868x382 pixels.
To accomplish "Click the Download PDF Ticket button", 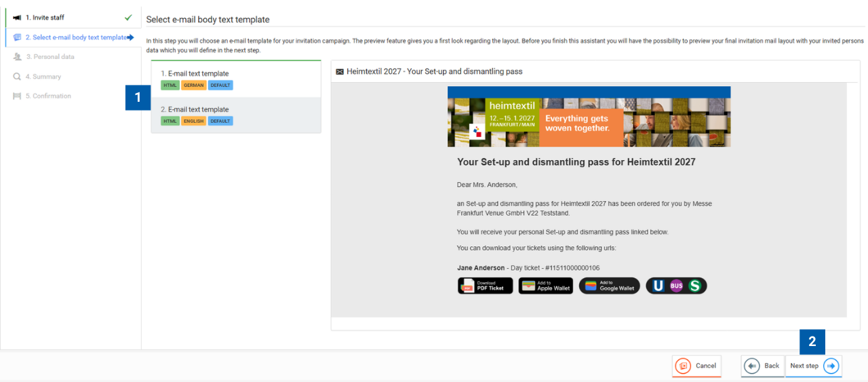I will (x=485, y=286).
